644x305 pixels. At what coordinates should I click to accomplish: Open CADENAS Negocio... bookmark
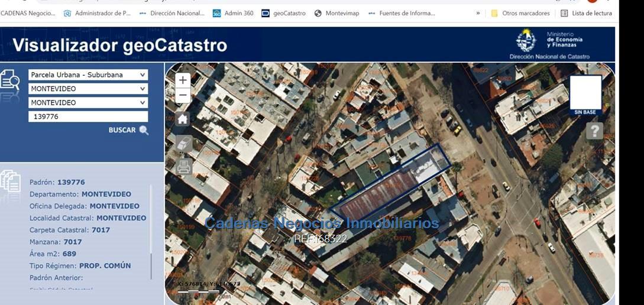click(x=28, y=13)
